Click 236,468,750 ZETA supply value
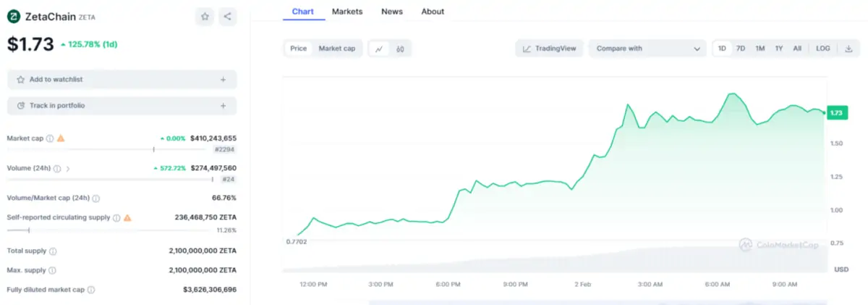The image size is (868, 305). click(x=205, y=217)
